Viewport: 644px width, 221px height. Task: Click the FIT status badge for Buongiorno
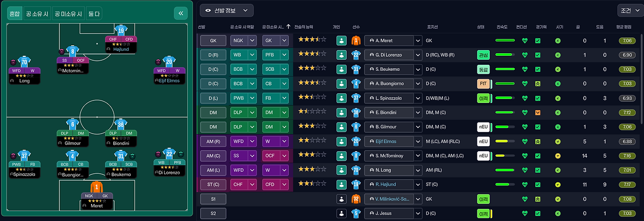click(483, 84)
